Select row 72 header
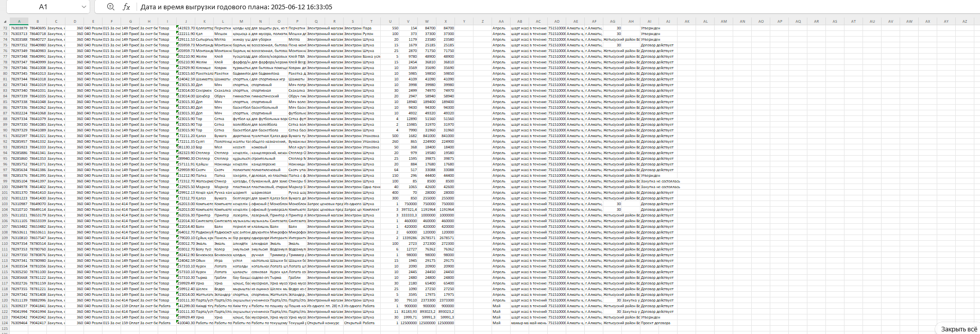Viewport: 980px width, 334px height. [x=5, y=28]
